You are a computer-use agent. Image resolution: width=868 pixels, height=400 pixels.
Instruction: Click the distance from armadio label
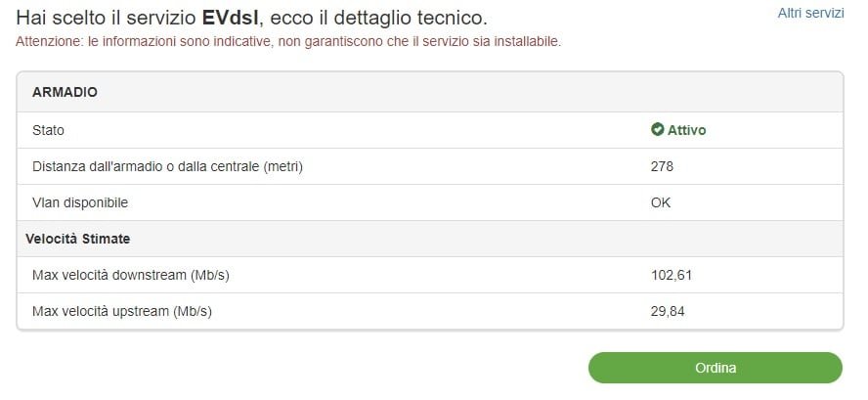click(167, 166)
